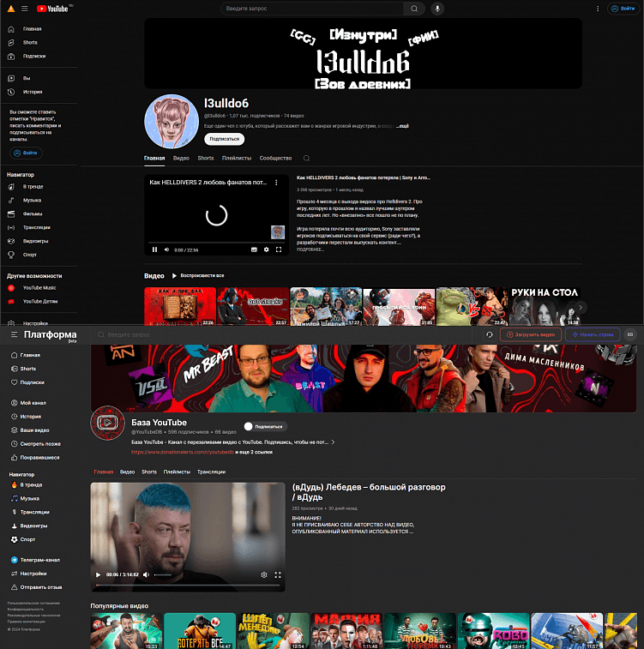Sign in with the header Войти button

pyautogui.click(x=623, y=9)
